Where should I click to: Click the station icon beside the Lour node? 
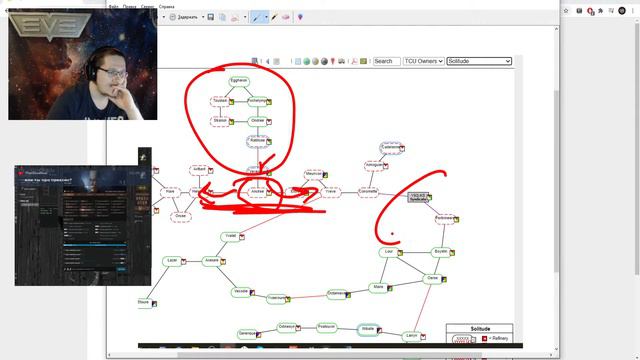pyautogui.click(x=400, y=253)
